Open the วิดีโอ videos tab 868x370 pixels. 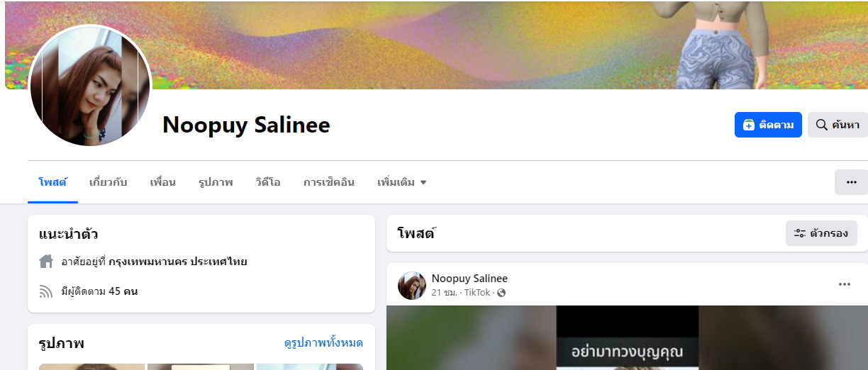pos(268,182)
